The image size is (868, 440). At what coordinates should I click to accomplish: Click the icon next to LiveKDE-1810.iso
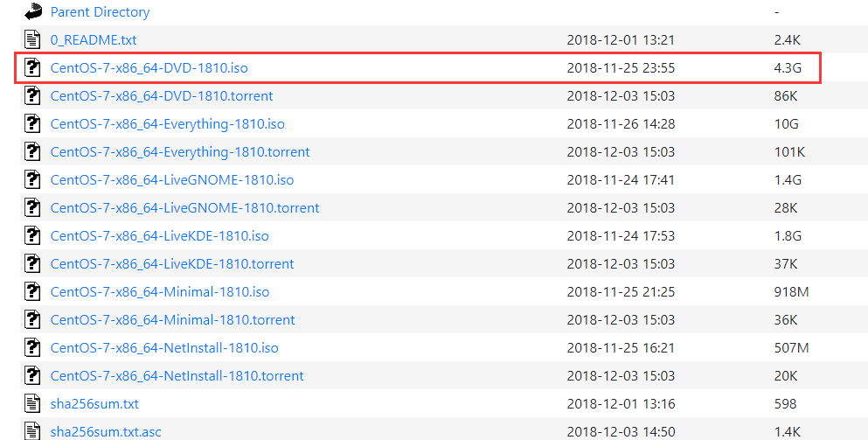point(32,235)
